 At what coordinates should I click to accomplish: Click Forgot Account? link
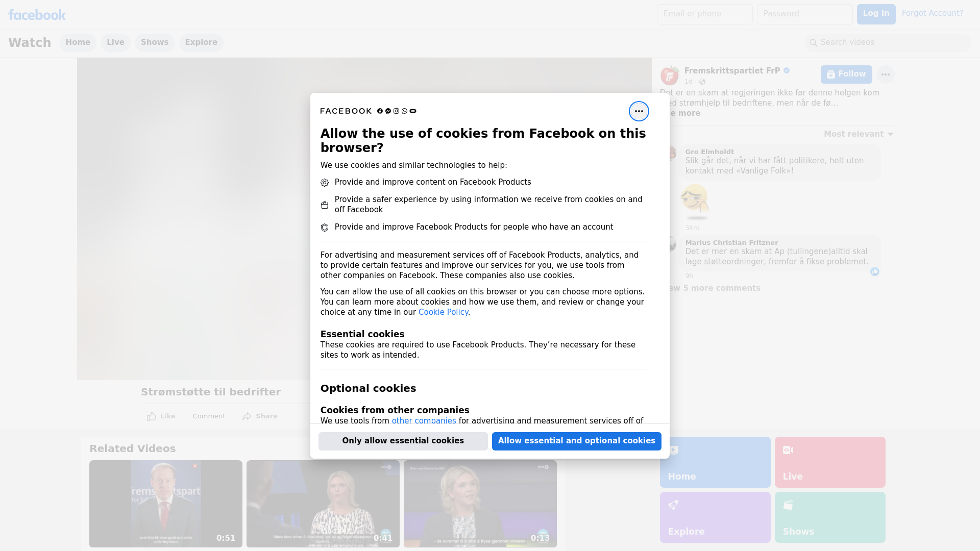point(933,13)
